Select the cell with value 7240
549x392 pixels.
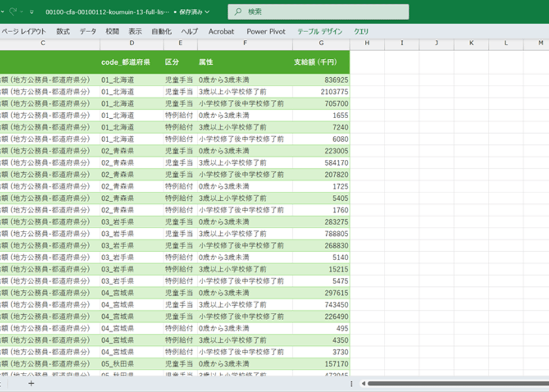[x=321, y=127]
